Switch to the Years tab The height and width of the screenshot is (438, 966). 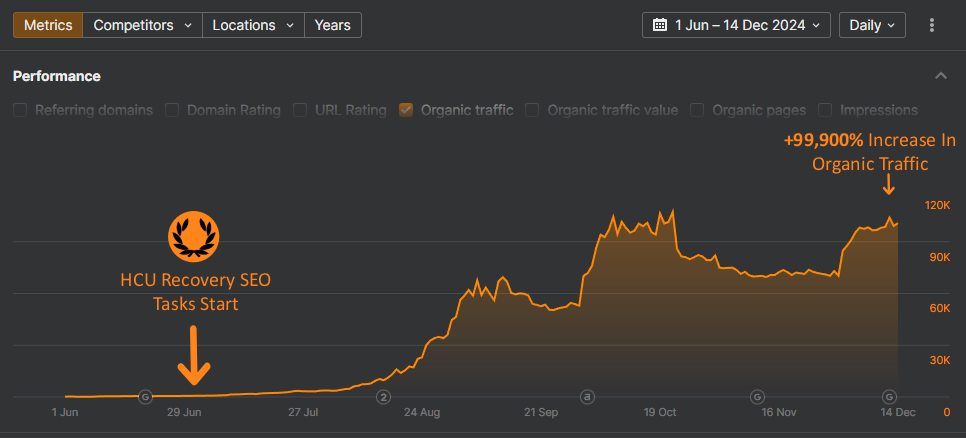pyautogui.click(x=333, y=25)
